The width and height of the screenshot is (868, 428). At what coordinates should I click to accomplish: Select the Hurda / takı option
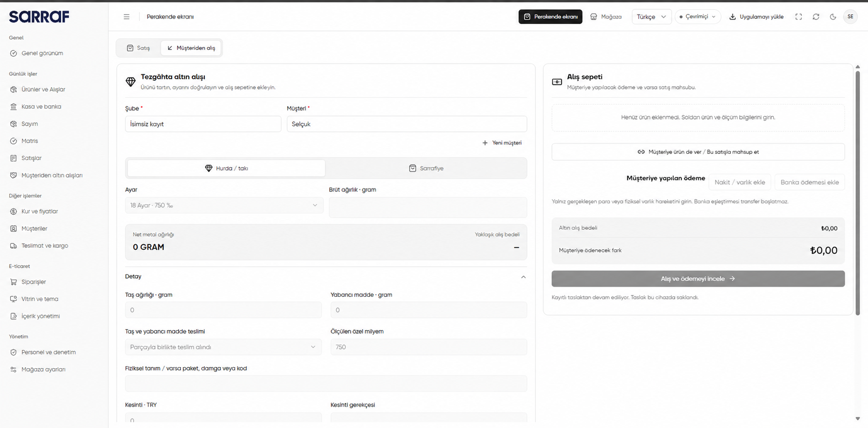tap(226, 168)
